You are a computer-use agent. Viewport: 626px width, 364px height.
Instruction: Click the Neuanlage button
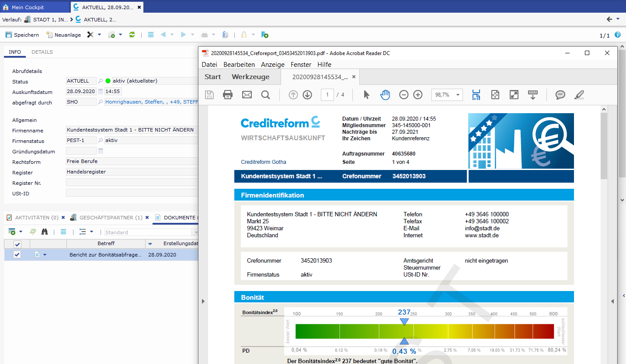[64, 35]
